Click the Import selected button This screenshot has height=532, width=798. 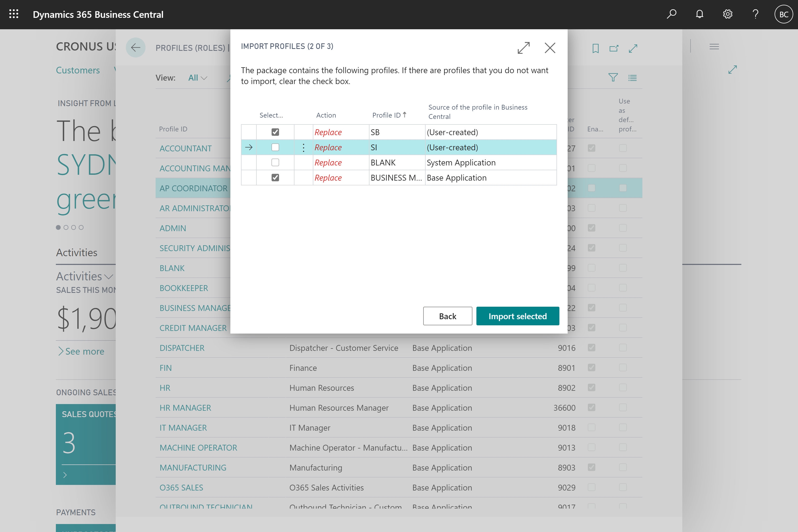pos(517,315)
